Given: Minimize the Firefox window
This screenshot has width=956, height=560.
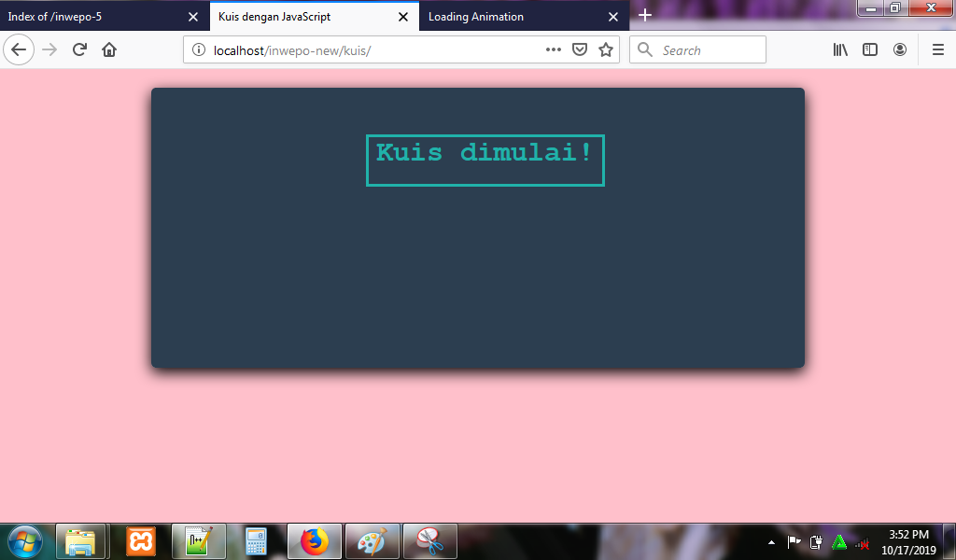Looking at the screenshot, I should tap(871, 7).
